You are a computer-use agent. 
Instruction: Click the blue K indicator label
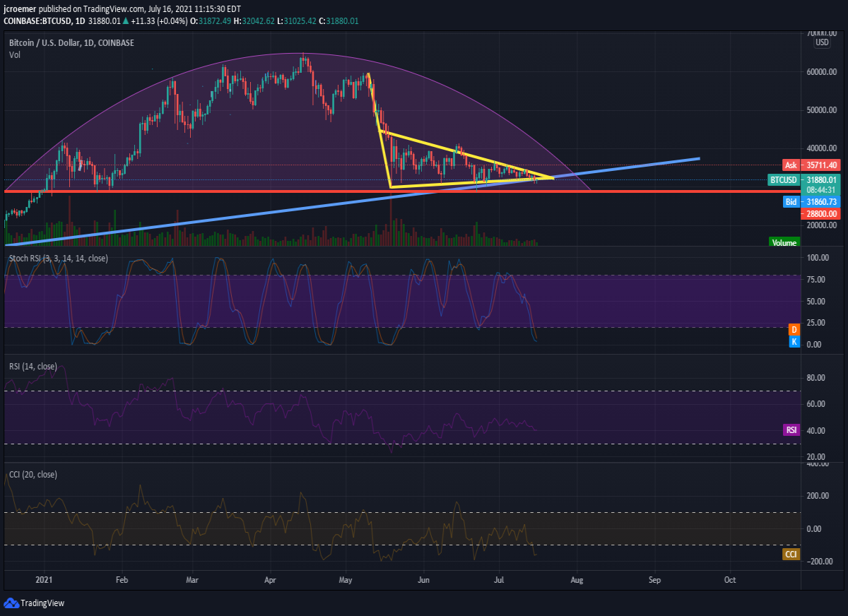tap(794, 342)
